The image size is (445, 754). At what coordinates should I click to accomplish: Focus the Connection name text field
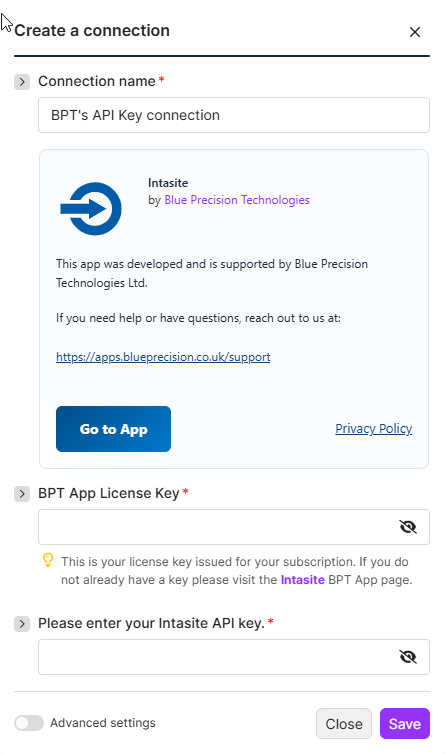click(234, 115)
